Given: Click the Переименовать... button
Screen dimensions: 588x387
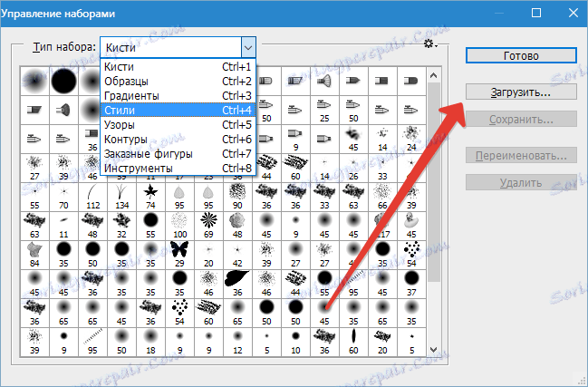Looking at the screenshot, I should click(521, 155).
